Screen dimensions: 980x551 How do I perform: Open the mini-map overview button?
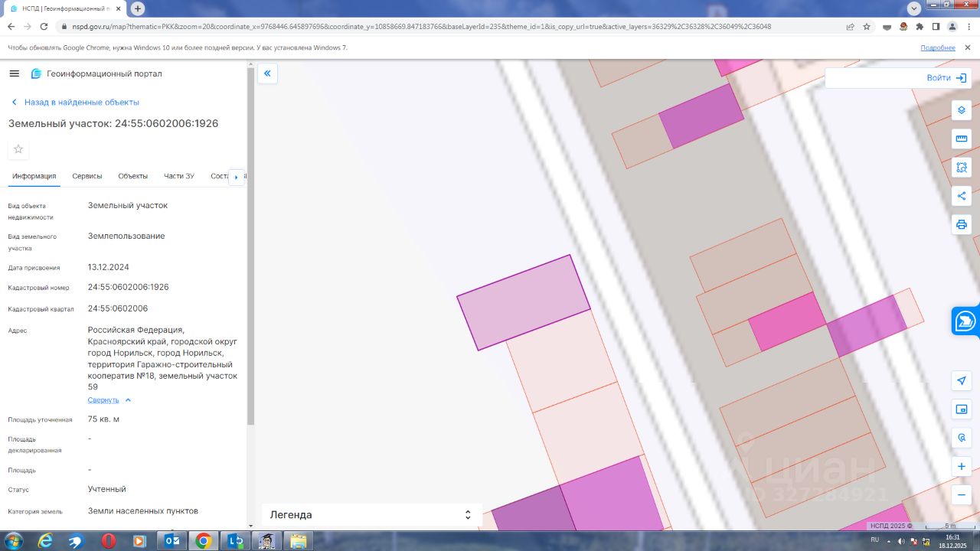(962, 409)
